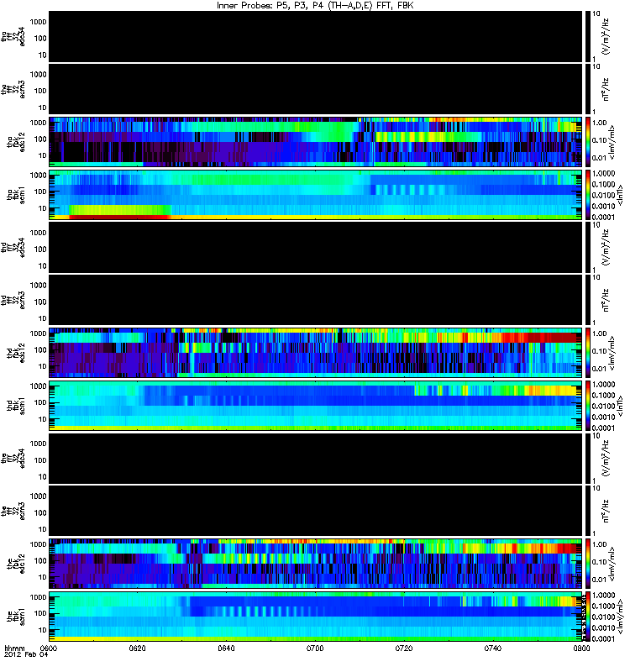The height and width of the screenshot is (672, 630).
Task: Click the "hhmm" axis unit label
Action: click(14, 648)
